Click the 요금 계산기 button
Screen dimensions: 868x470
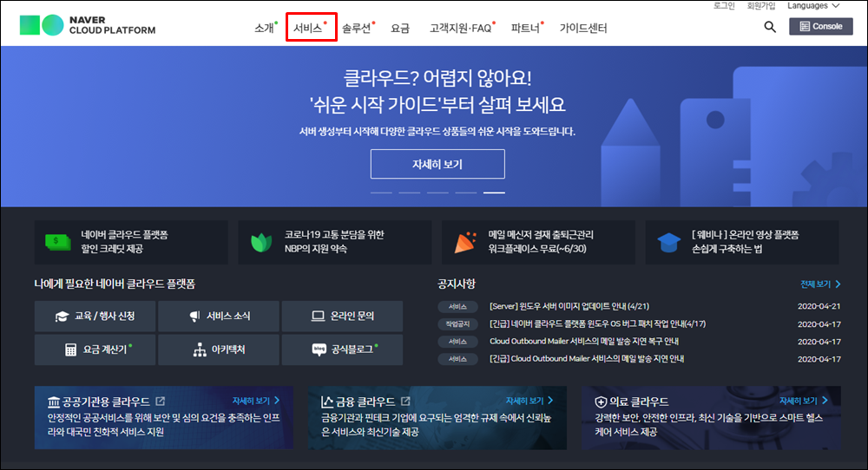click(95, 349)
